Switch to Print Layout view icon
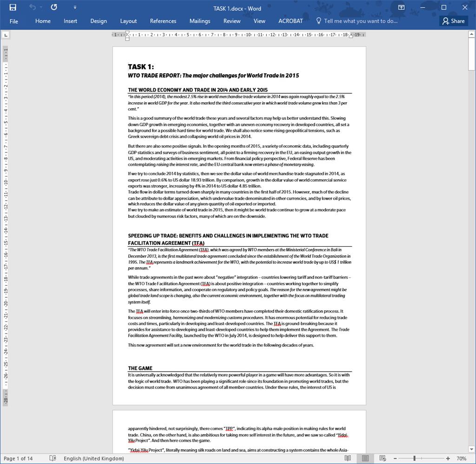The width and height of the screenshot is (476, 464). pos(365,458)
